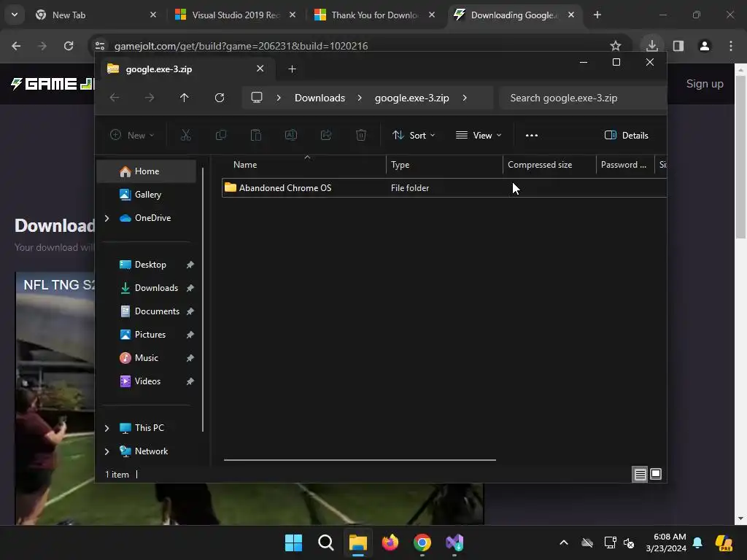Open taskbar Search
This screenshot has height=560, width=747.
[x=326, y=542]
